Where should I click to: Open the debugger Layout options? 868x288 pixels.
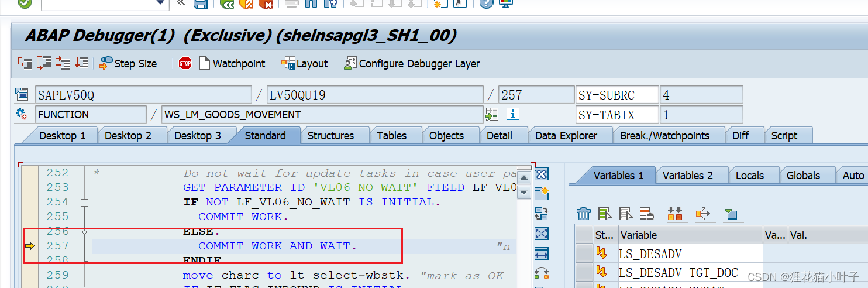pos(304,63)
